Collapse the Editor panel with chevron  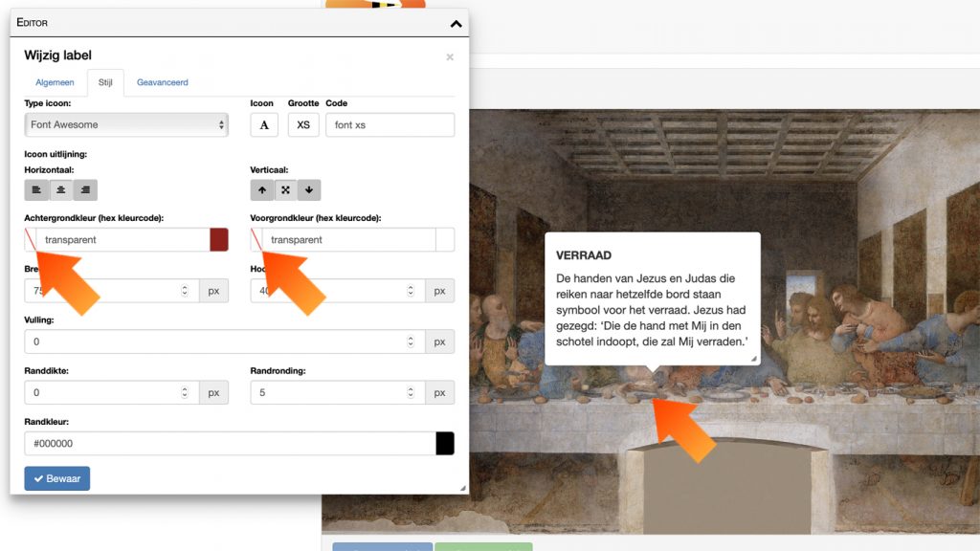(456, 24)
